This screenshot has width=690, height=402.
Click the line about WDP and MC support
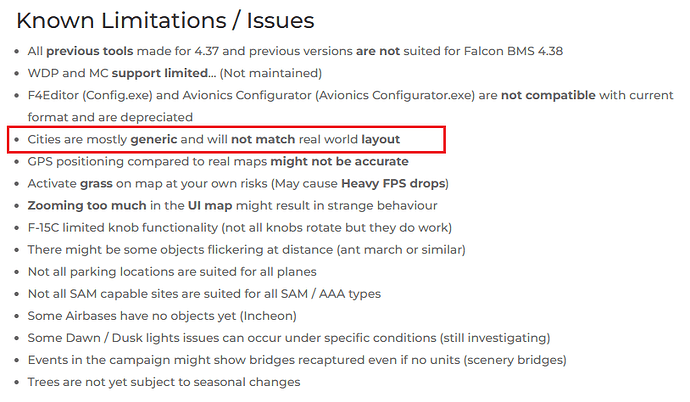[175, 73]
